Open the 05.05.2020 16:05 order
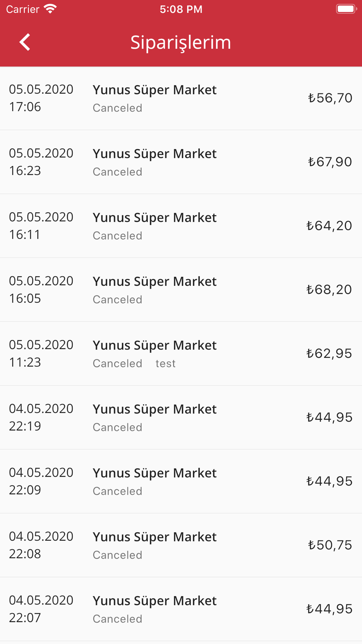 [x=181, y=290]
